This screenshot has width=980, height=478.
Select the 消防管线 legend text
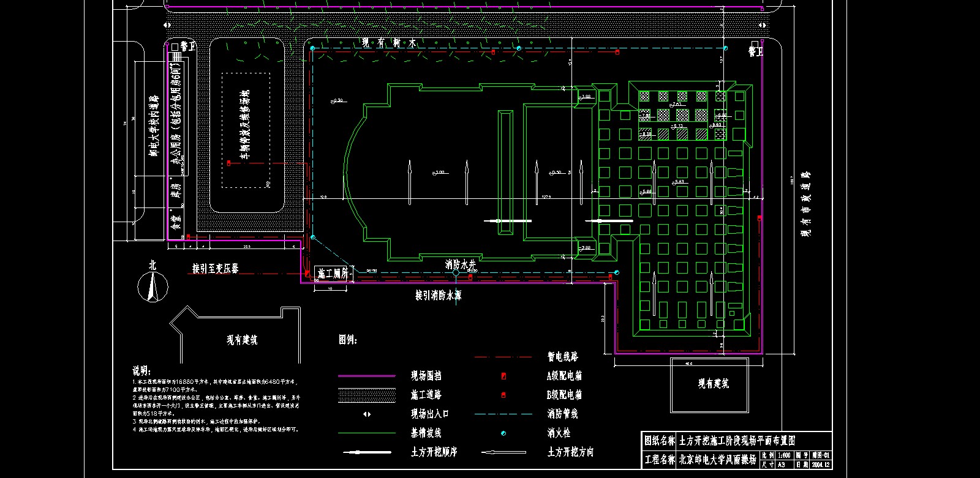pos(562,414)
